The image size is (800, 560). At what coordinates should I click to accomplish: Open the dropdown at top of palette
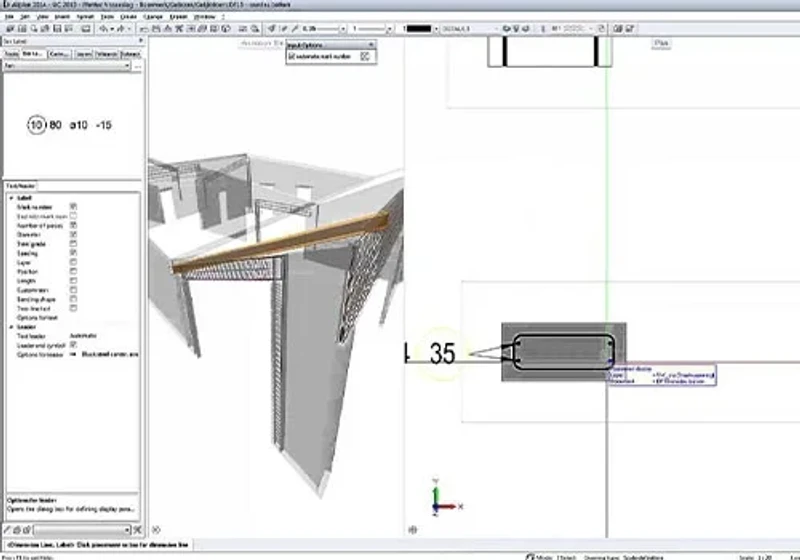(x=67, y=66)
